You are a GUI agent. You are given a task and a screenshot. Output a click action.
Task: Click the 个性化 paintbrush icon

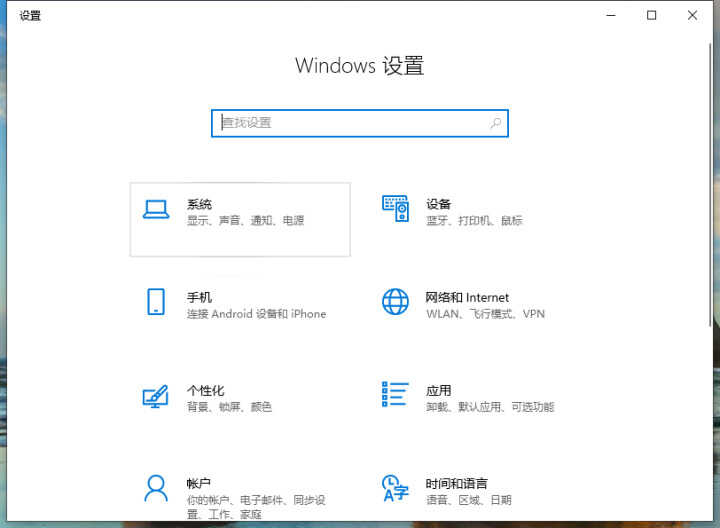pyautogui.click(x=155, y=396)
